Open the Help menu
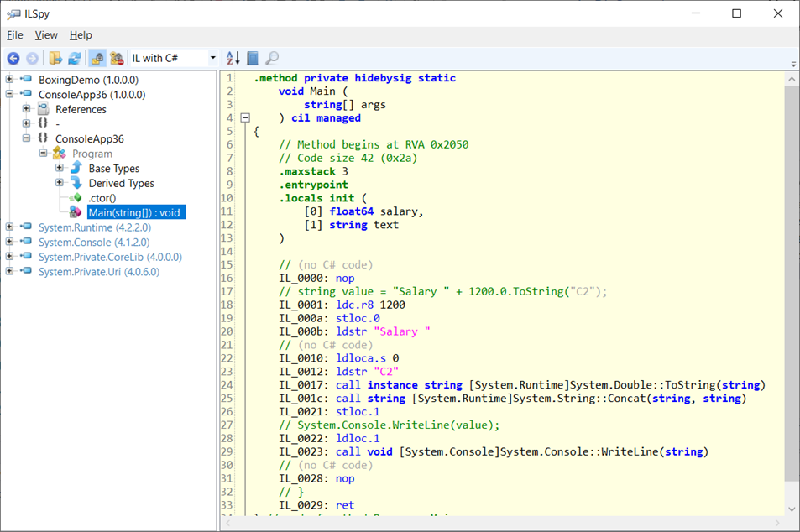 [x=81, y=35]
